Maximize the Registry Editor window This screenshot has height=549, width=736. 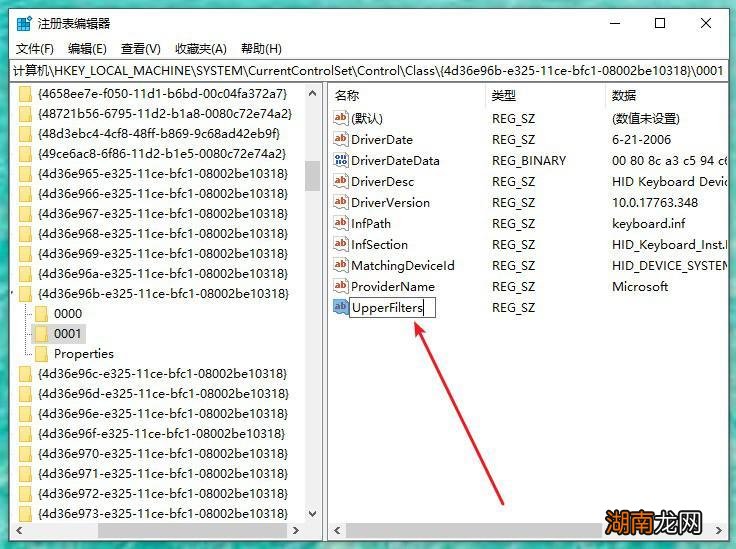click(660, 23)
